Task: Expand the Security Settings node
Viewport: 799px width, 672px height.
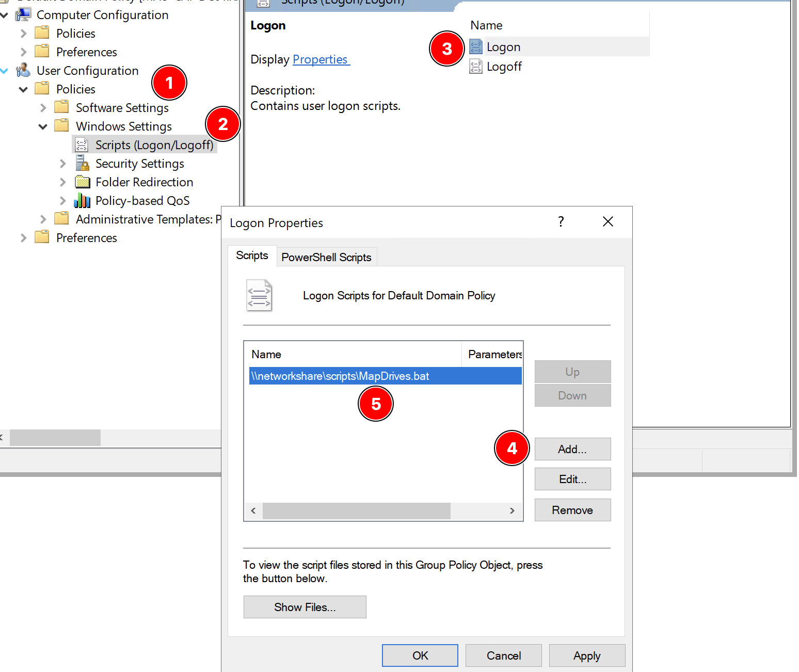Action: click(x=63, y=164)
